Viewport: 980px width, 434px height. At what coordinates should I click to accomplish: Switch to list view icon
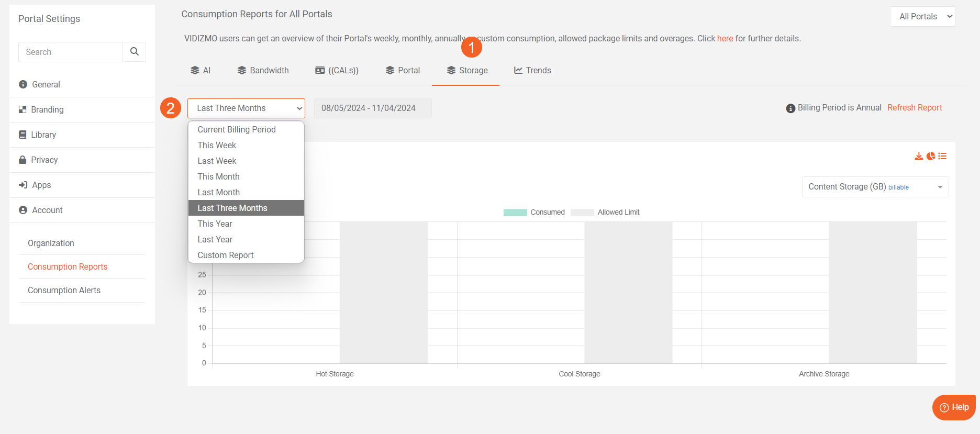(942, 156)
